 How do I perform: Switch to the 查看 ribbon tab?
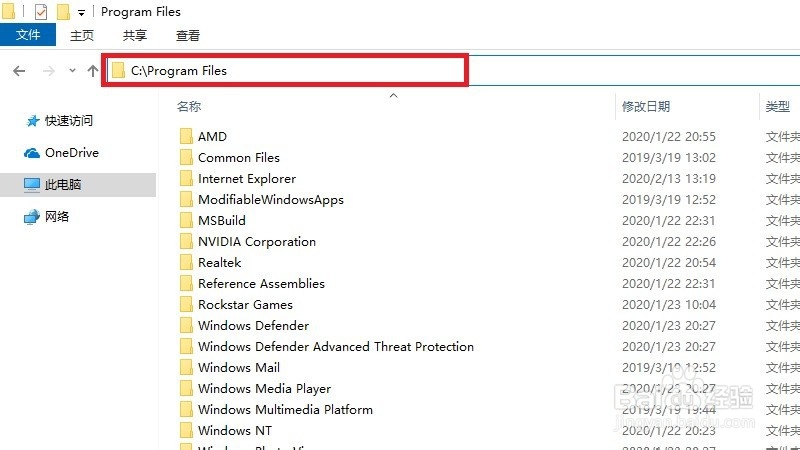click(x=188, y=35)
